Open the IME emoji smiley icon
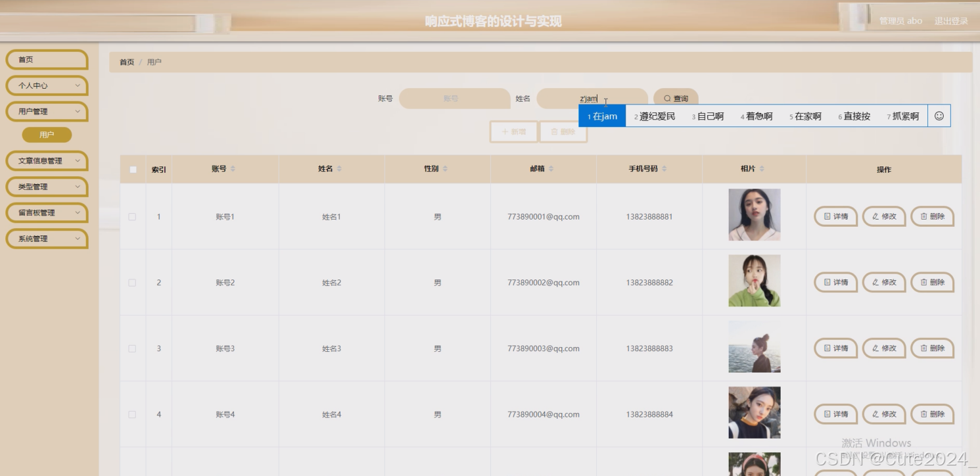Image resolution: width=980 pixels, height=476 pixels. coord(939,116)
